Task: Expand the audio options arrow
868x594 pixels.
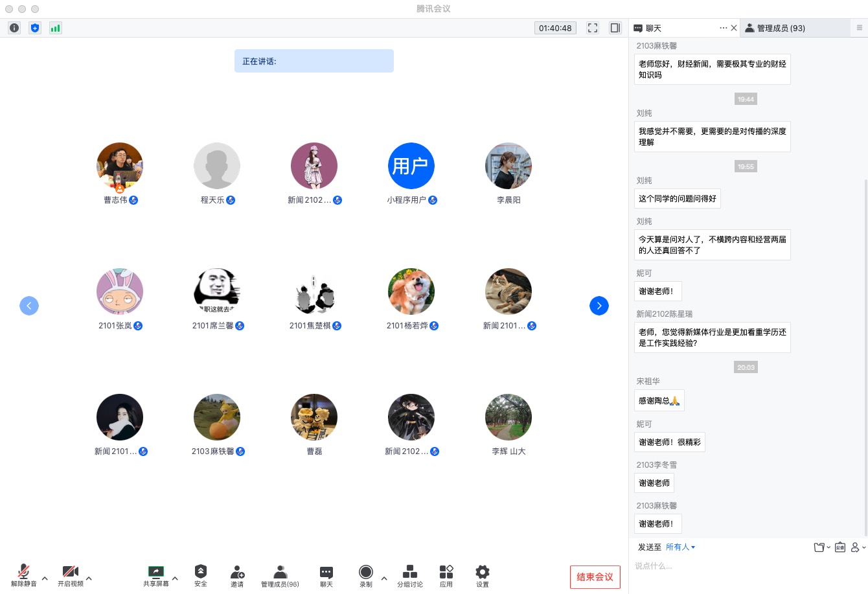Action: click(x=45, y=578)
